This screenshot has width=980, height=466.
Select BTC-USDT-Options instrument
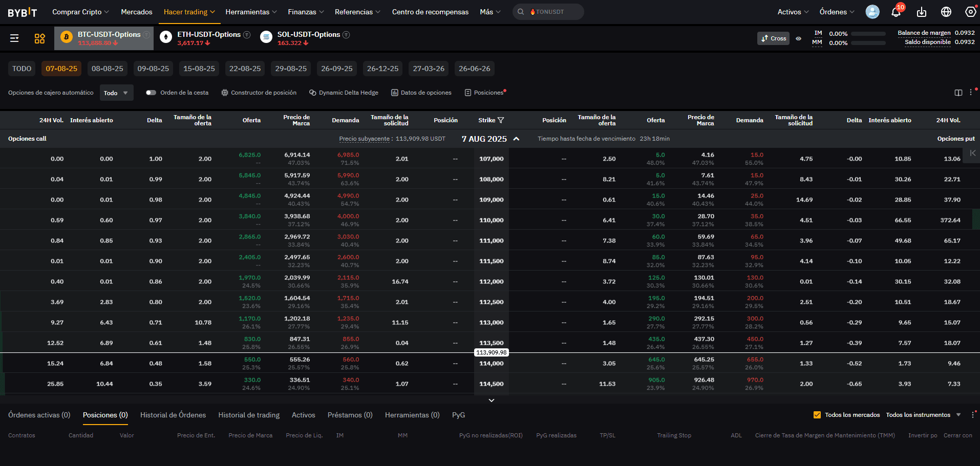104,38
